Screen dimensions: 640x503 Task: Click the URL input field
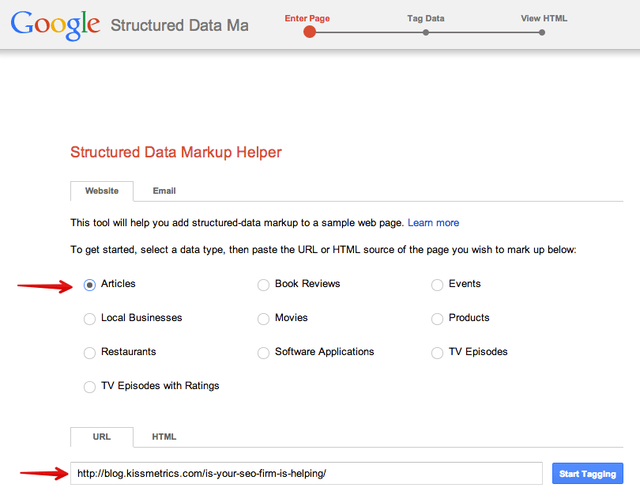(308, 473)
